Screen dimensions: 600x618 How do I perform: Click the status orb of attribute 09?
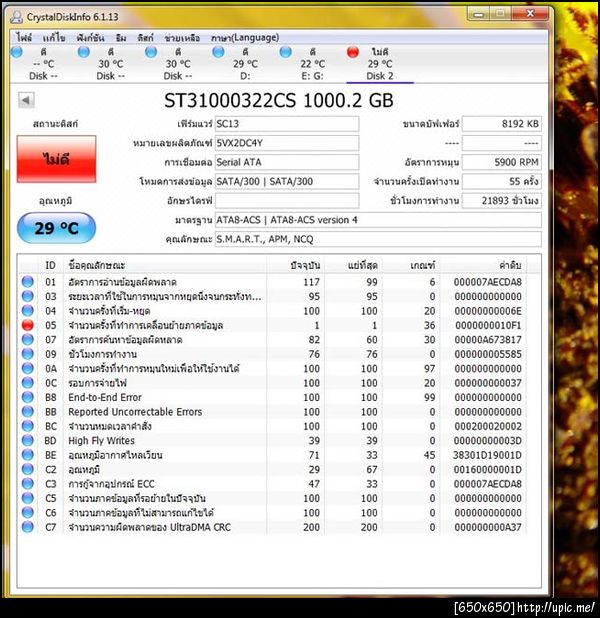[28, 354]
